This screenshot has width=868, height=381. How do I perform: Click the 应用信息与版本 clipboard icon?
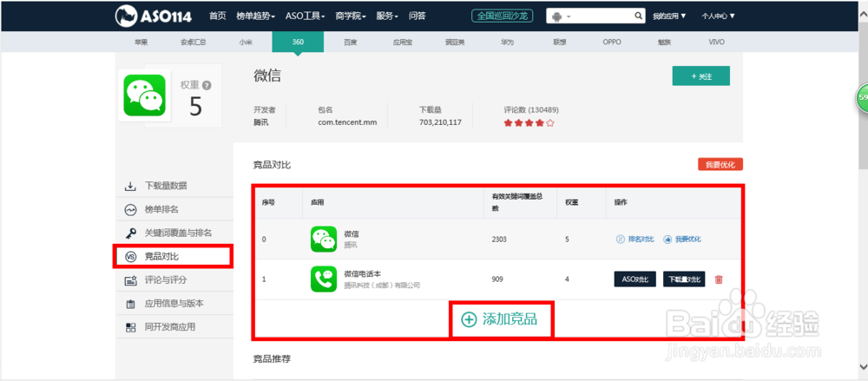tap(130, 304)
